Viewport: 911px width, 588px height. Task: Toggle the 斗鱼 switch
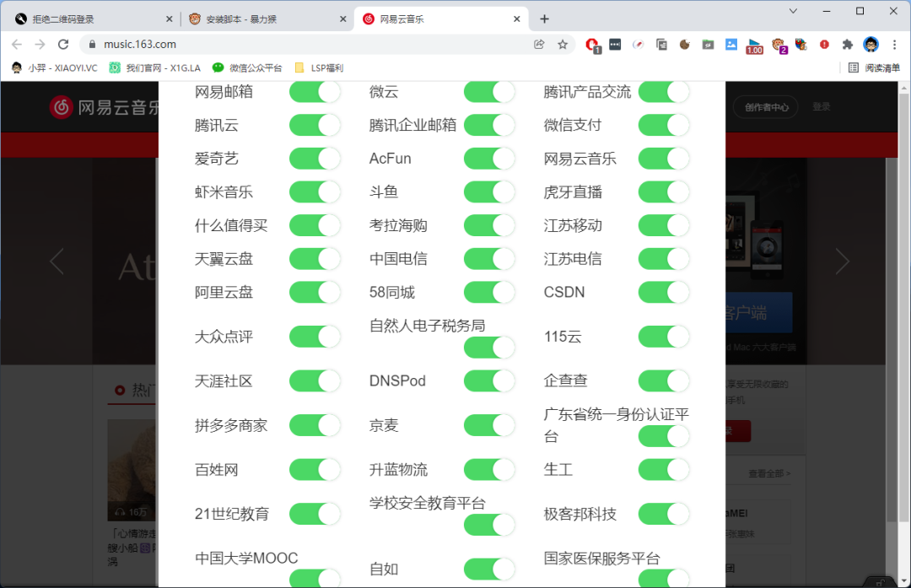click(489, 192)
